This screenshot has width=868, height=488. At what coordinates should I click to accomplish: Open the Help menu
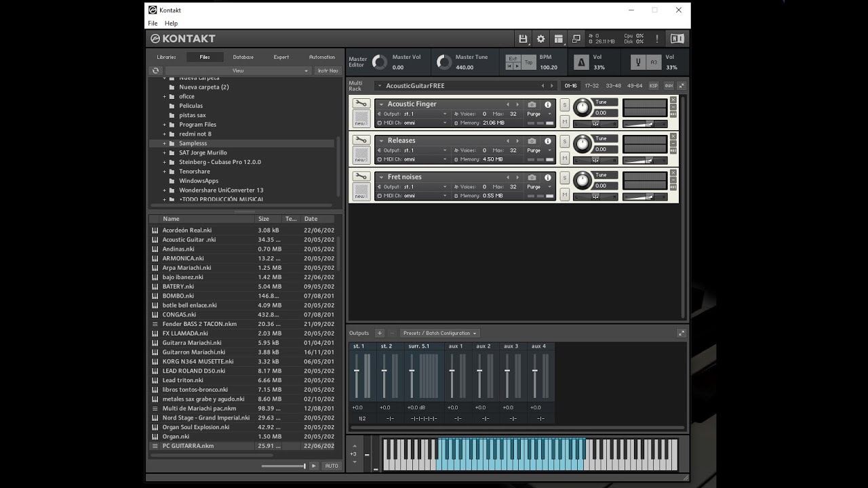(x=171, y=23)
